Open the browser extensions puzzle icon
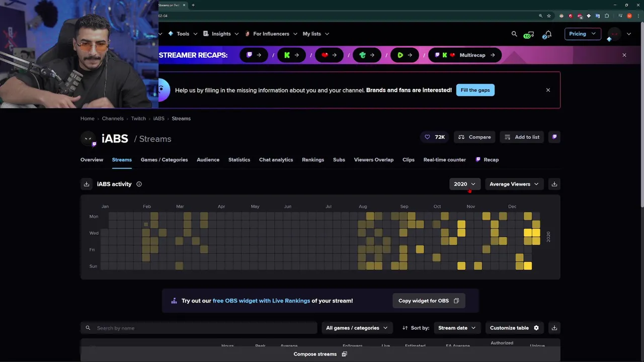The image size is (644, 362). pos(607,16)
